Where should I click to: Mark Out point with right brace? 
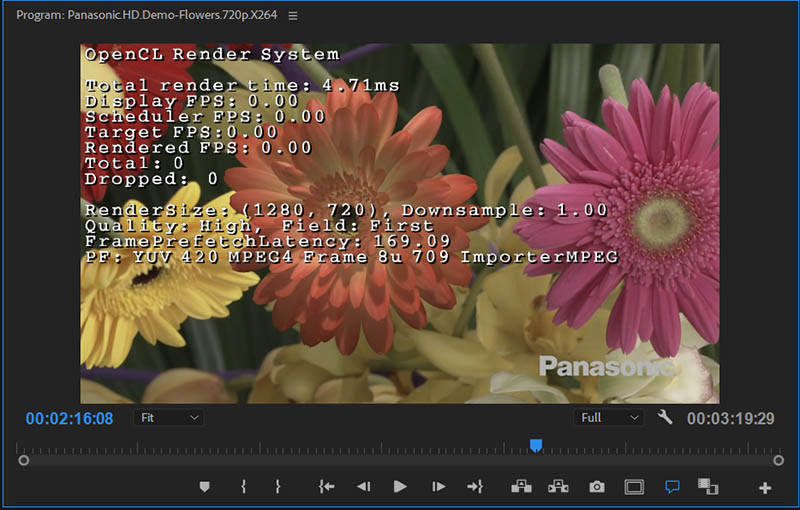pos(278,487)
